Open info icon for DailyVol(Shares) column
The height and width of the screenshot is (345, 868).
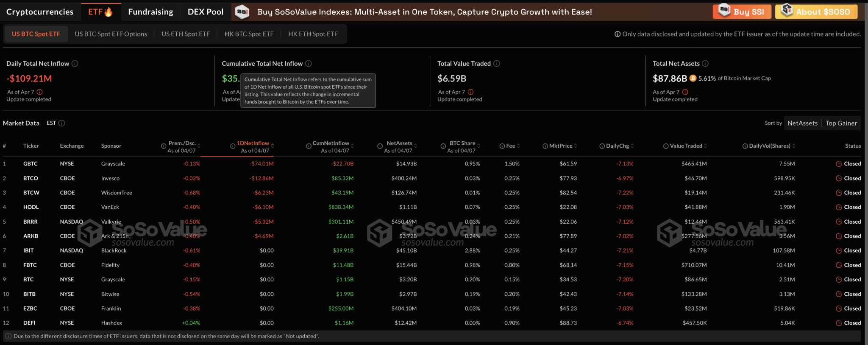coord(745,146)
